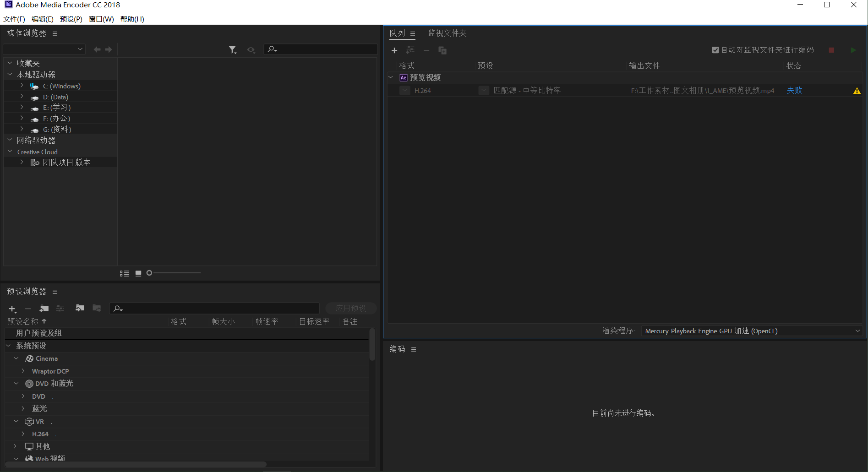Open the 帮助(H) menu
Screen dimensions: 868x472
coord(132,19)
